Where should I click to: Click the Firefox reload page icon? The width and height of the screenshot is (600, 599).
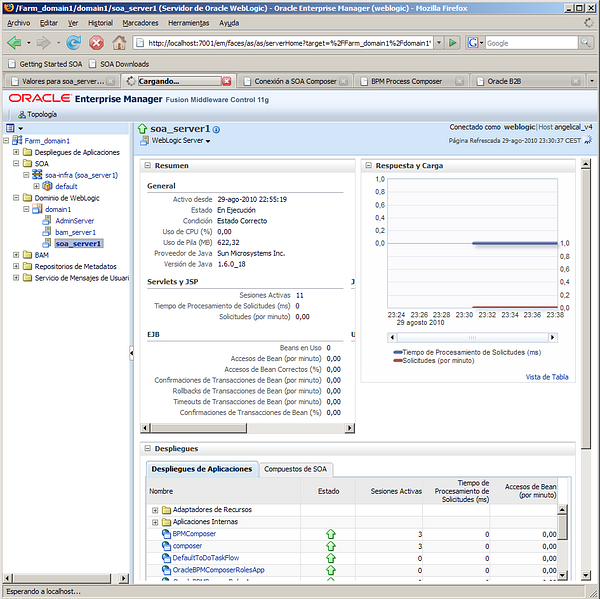point(73,43)
